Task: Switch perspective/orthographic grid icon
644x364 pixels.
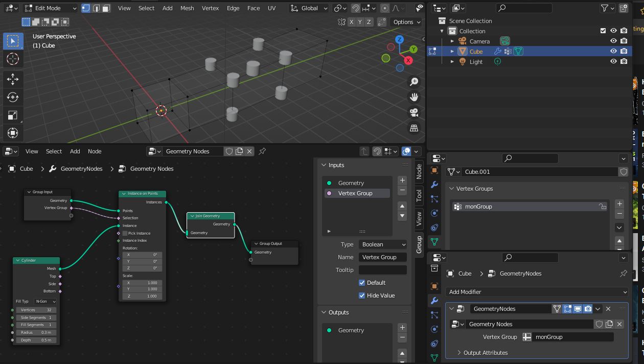Action: [414, 128]
